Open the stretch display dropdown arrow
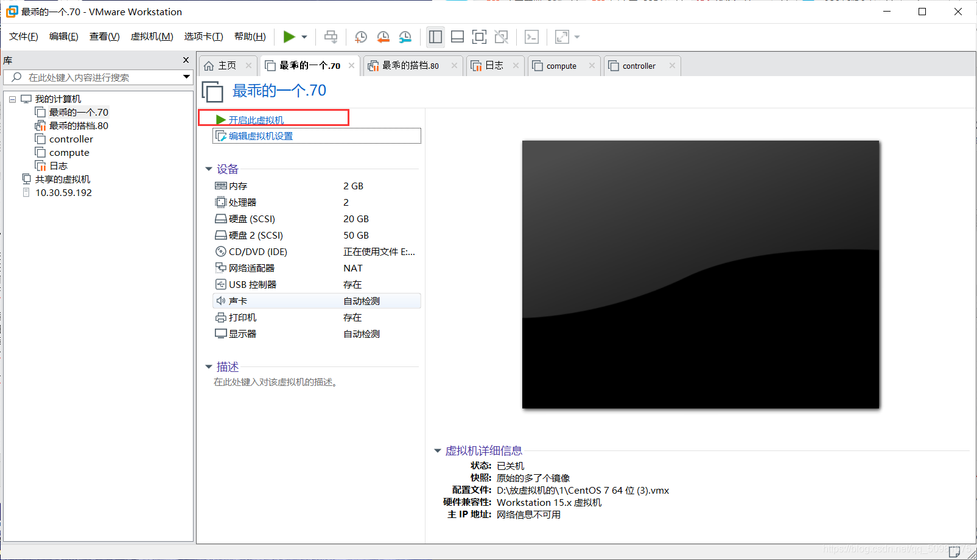Screen dimensions: 977x560 coord(577,37)
